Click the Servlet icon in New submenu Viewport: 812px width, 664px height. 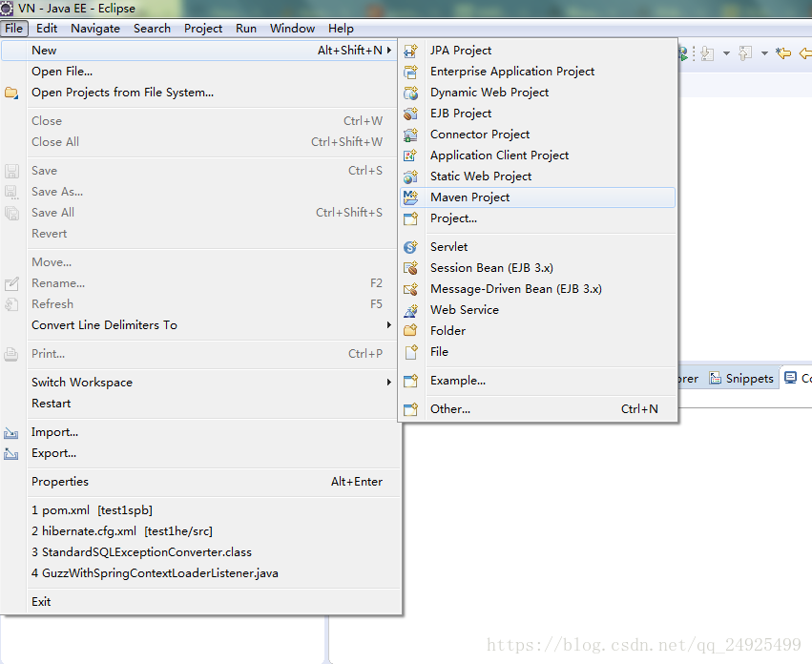coord(410,247)
